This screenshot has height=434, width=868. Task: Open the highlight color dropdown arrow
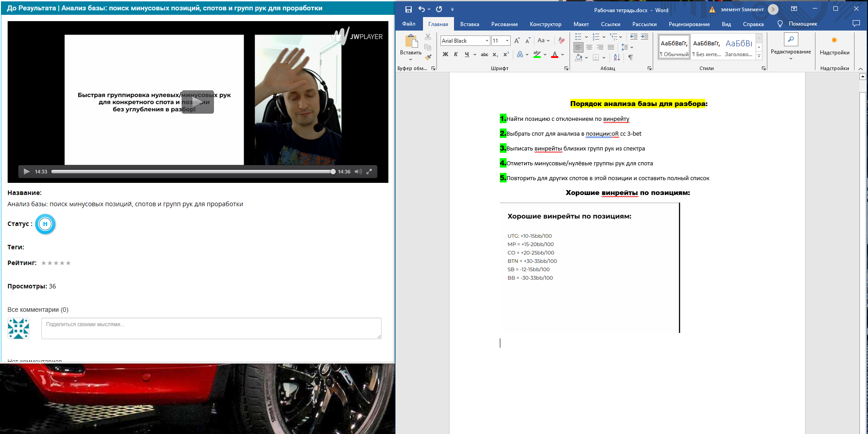tap(545, 54)
